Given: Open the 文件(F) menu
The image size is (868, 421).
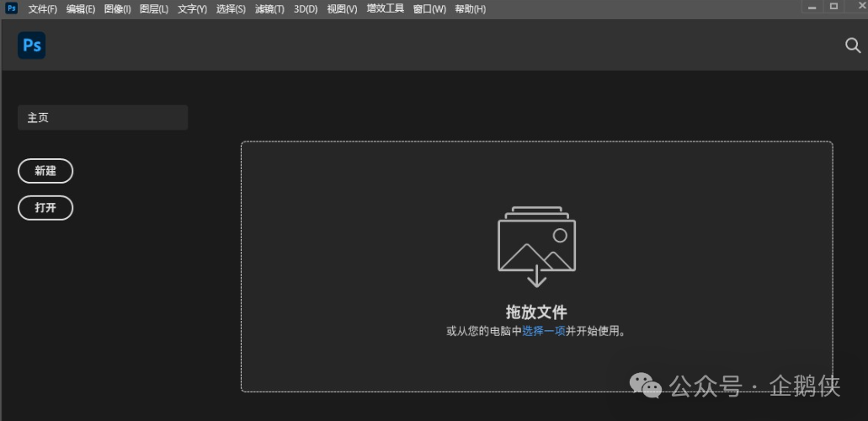Looking at the screenshot, I should tap(43, 9).
